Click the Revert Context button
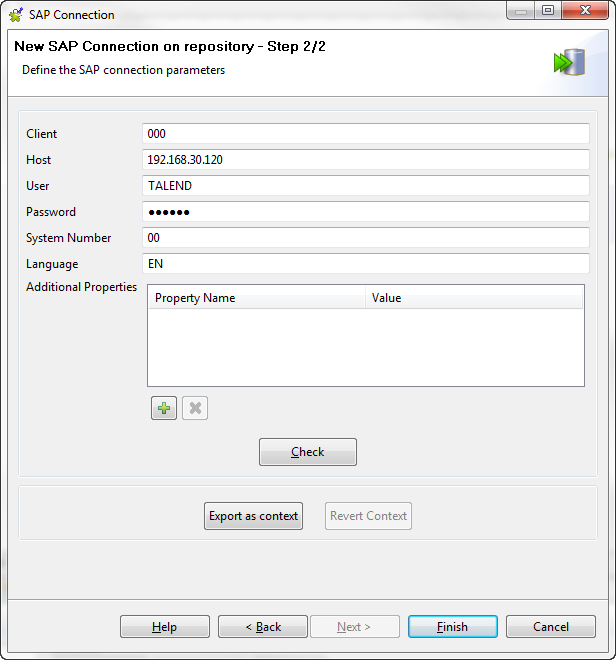This screenshot has height=660, width=616. tap(368, 516)
